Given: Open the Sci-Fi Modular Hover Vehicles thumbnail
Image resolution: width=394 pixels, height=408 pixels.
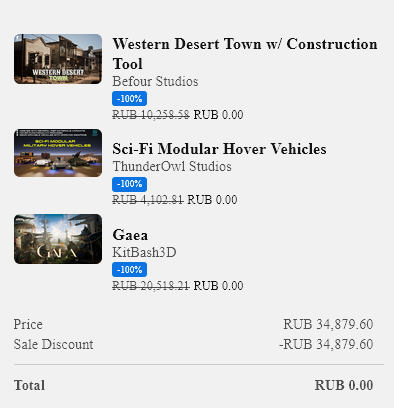Looking at the screenshot, I should [58, 153].
